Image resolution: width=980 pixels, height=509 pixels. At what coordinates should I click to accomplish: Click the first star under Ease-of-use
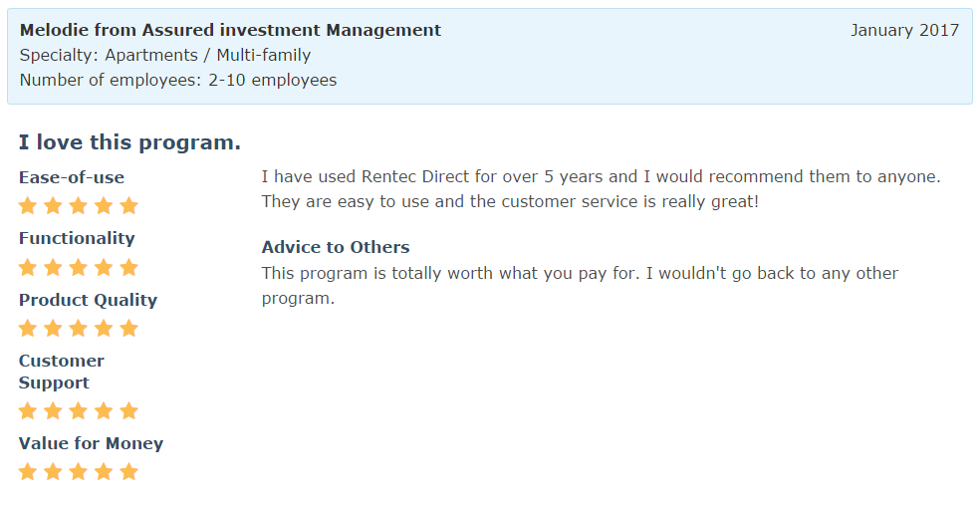point(28,206)
